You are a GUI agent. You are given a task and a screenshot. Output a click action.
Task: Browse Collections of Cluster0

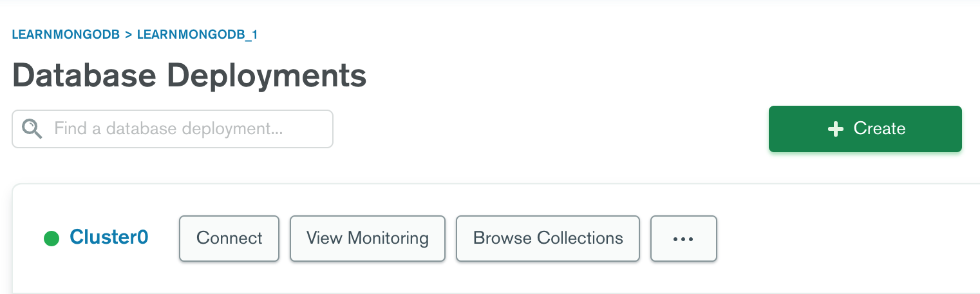pos(548,239)
